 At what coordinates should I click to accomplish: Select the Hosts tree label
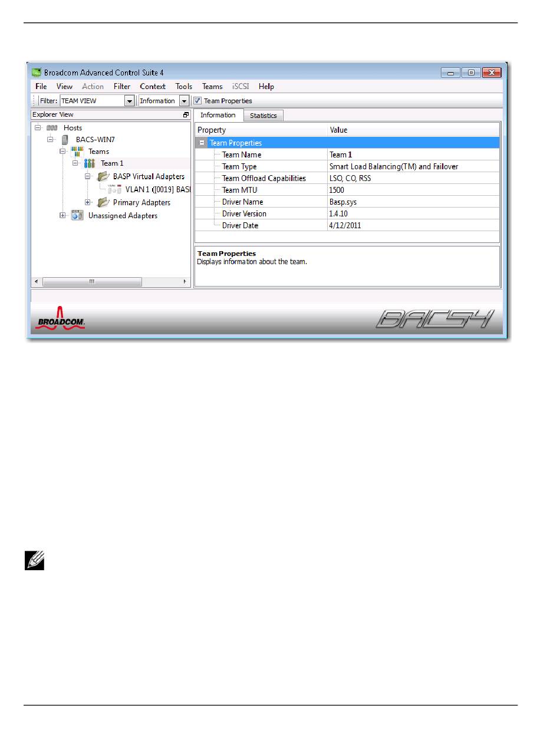point(73,127)
